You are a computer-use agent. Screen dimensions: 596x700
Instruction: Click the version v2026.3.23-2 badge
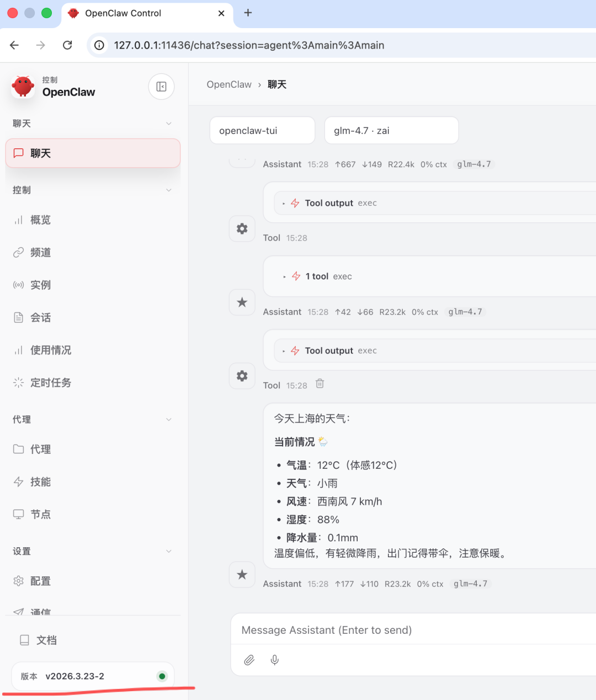coord(93,676)
